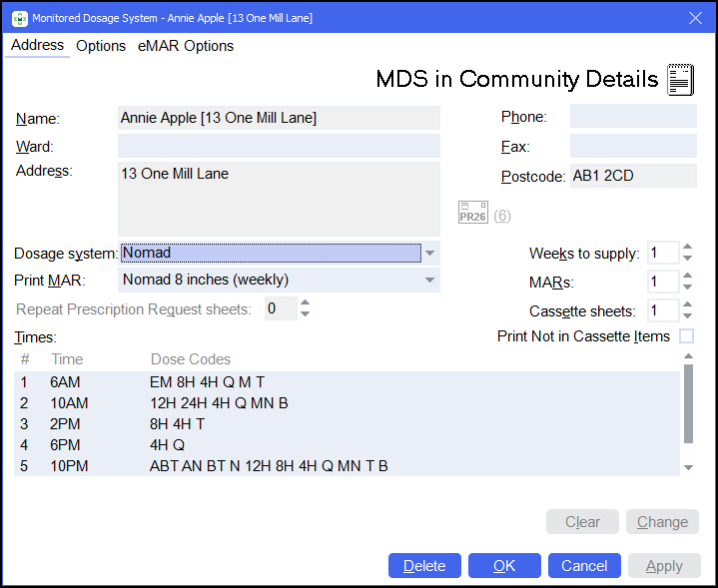Select the Address tab
This screenshot has height=588, width=718.
click(x=37, y=46)
